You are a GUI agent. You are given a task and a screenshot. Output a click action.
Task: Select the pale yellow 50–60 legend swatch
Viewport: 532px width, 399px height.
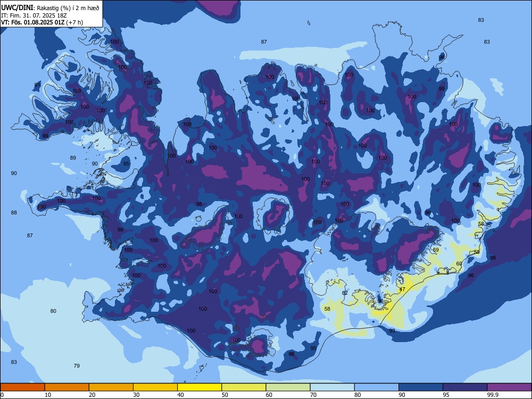pyautogui.click(x=244, y=387)
